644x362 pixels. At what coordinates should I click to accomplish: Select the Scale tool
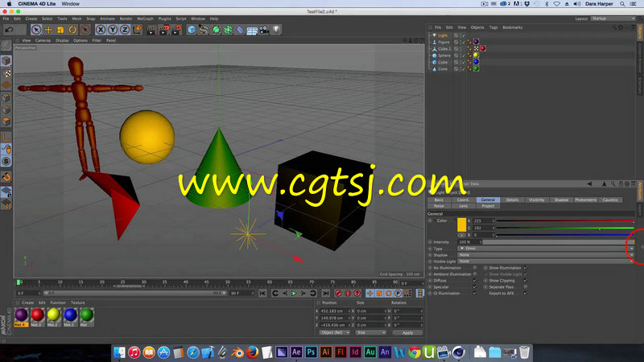point(60,30)
